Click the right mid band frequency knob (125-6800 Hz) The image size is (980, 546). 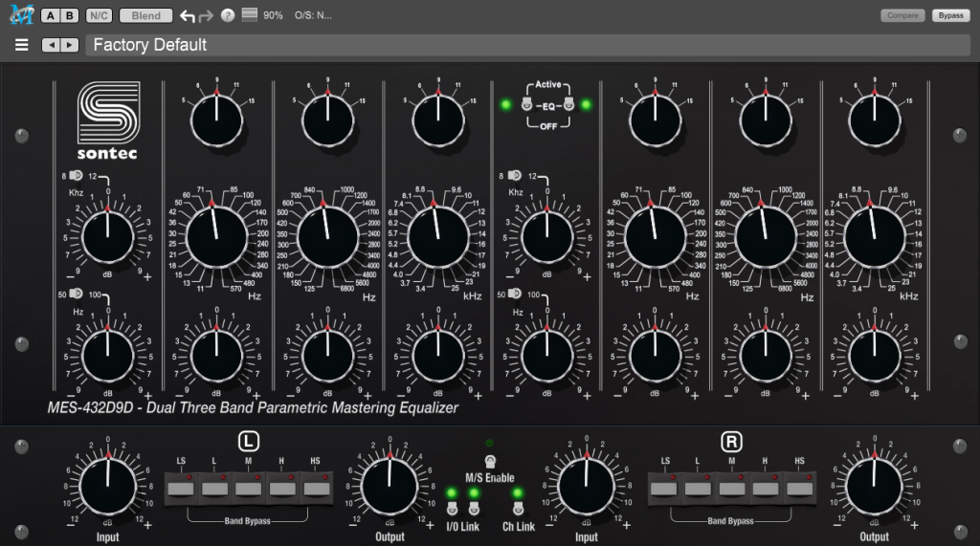(766, 238)
